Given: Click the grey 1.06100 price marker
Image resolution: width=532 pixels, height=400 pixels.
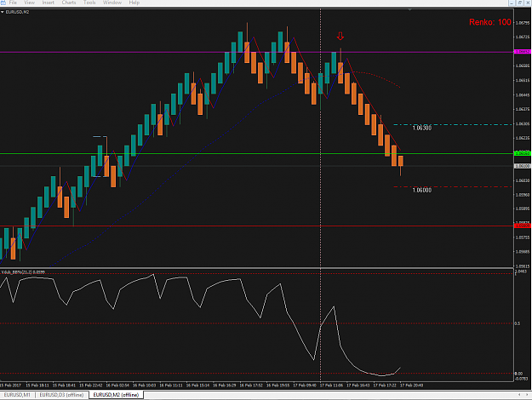Looking at the screenshot, I should point(523,166).
